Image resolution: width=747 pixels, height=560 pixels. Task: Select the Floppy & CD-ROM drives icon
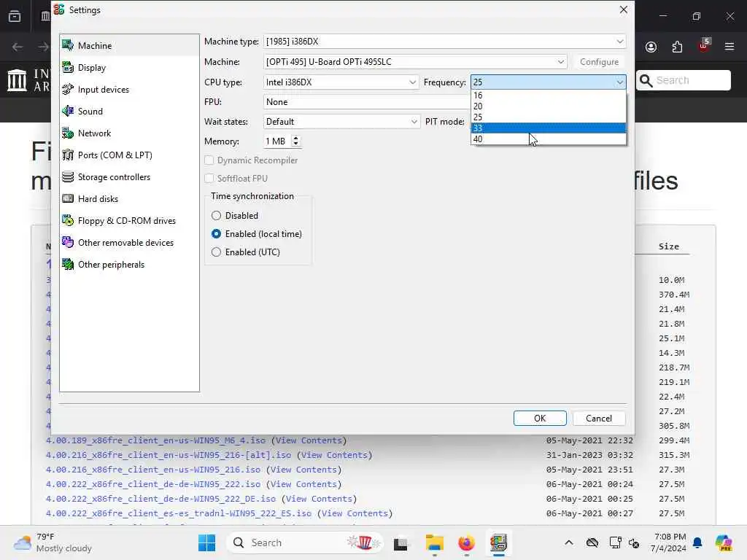(x=68, y=220)
